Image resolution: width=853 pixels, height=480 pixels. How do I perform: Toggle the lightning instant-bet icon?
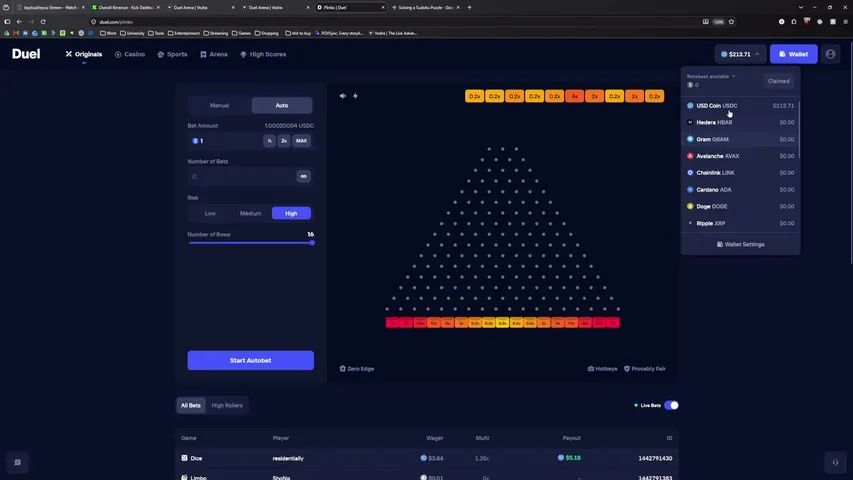[355, 96]
